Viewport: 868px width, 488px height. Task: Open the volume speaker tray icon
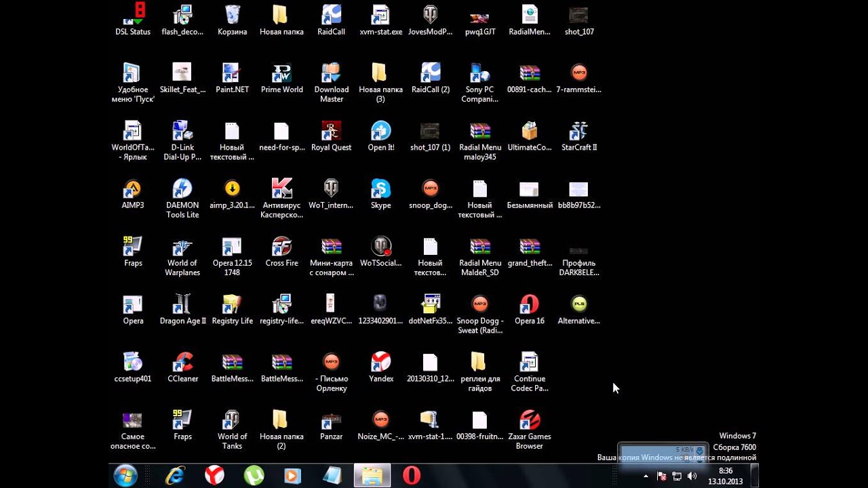point(692,476)
